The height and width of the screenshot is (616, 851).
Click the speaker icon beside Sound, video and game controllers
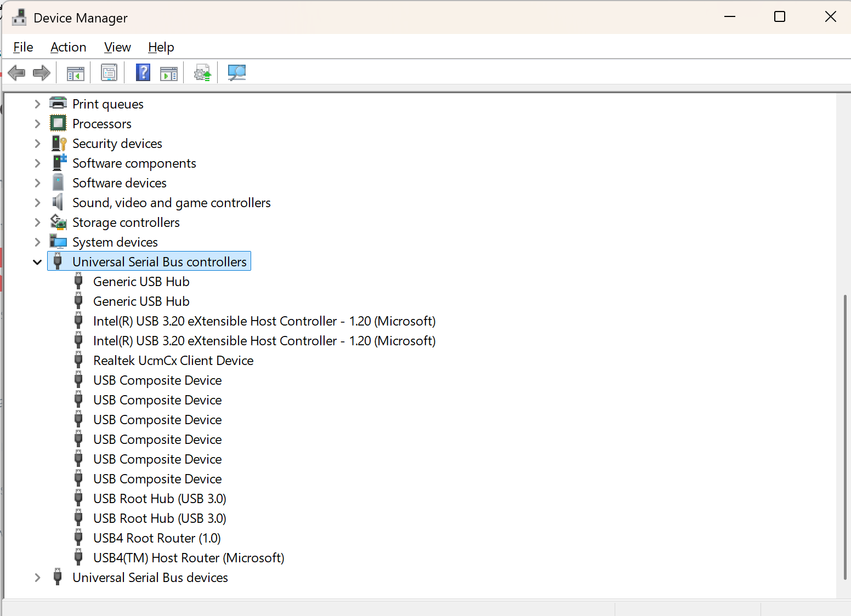[x=58, y=202]
